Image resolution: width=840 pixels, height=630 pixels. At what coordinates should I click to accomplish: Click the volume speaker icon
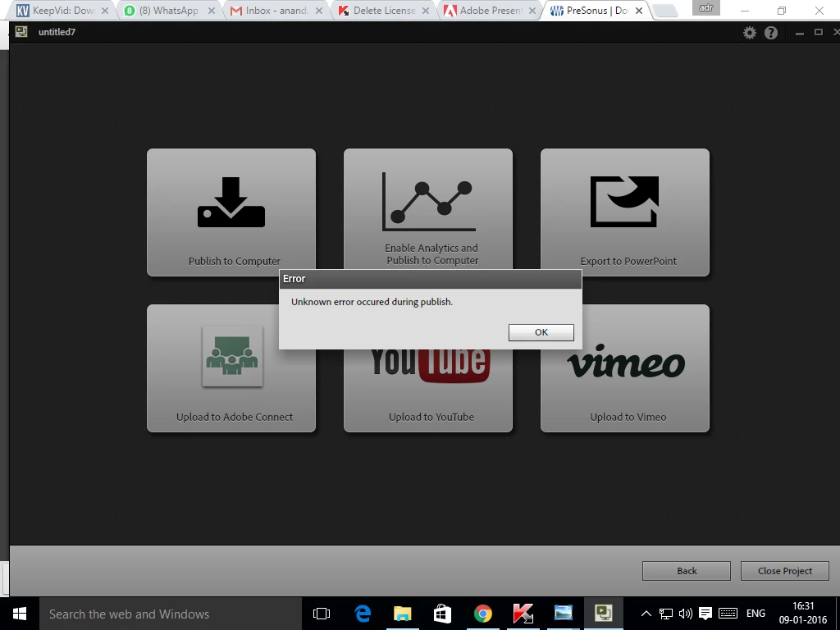[x=685, y=614]
